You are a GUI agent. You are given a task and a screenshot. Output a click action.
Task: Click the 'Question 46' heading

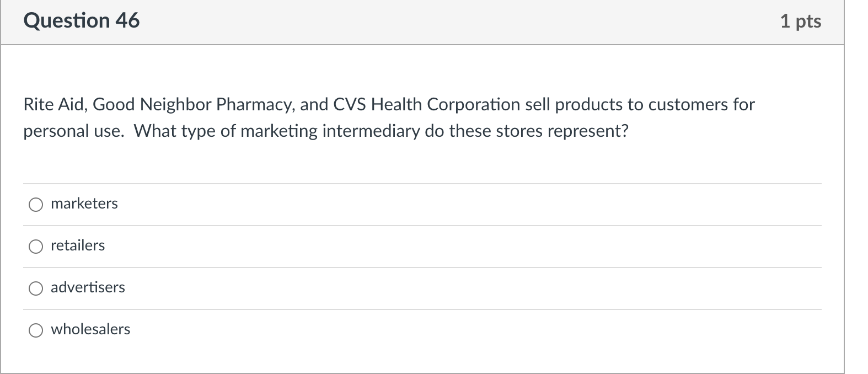pos(82,21)
